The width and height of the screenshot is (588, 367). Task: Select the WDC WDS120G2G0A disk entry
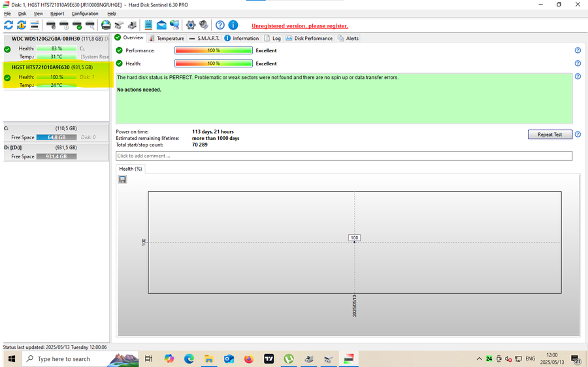coord(46,39)
